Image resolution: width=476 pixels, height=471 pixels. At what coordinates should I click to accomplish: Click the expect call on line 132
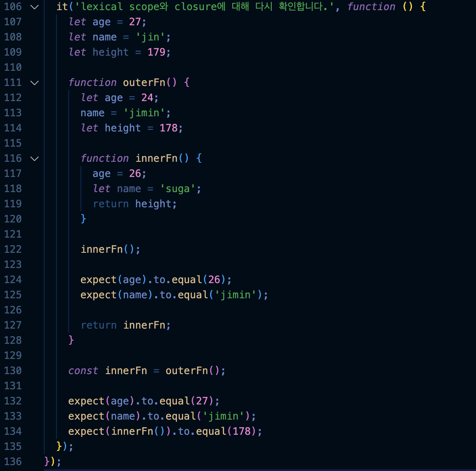pyautogui.click(x=86, y=401)
